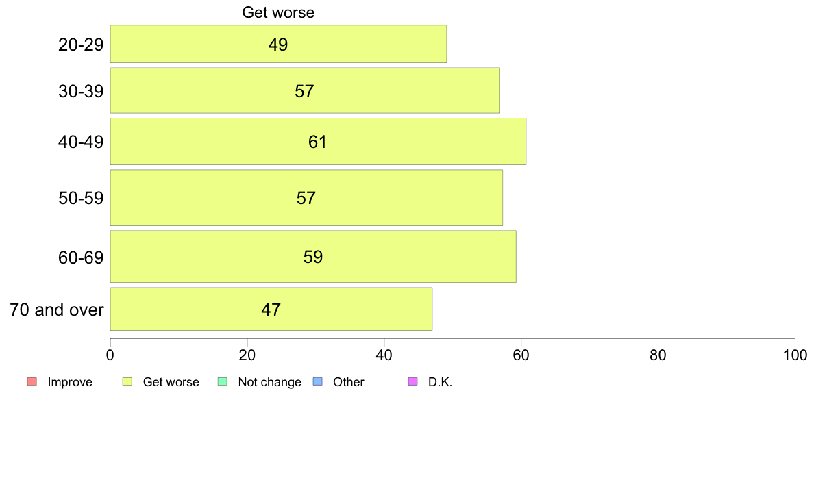Click the 60 tick on x-axis
The height and width of the screenshot is (504, 814).
pyautogui.click(x=521, y=355)
